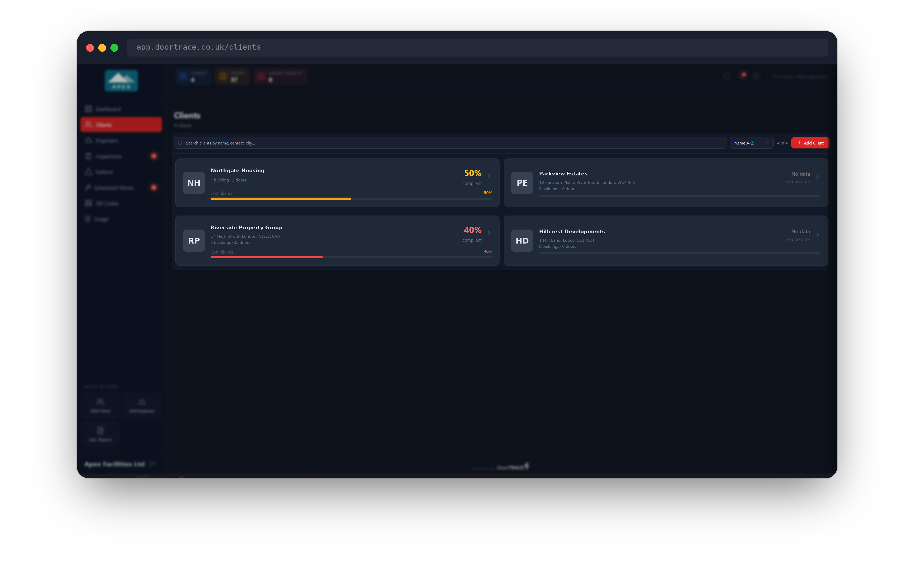
Task: Click the Hillcrest Developments client name
Action: (572, 231)
